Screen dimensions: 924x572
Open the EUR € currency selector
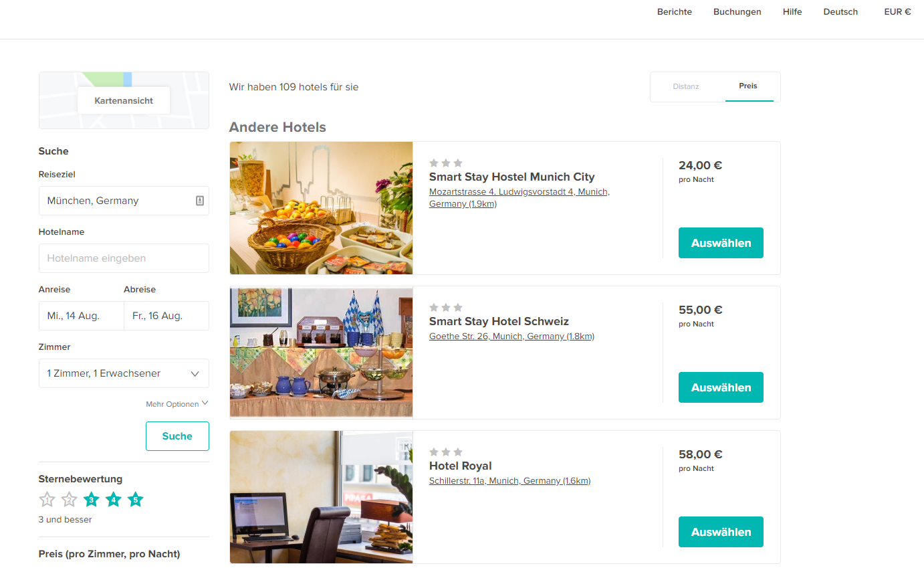[897, 11]
